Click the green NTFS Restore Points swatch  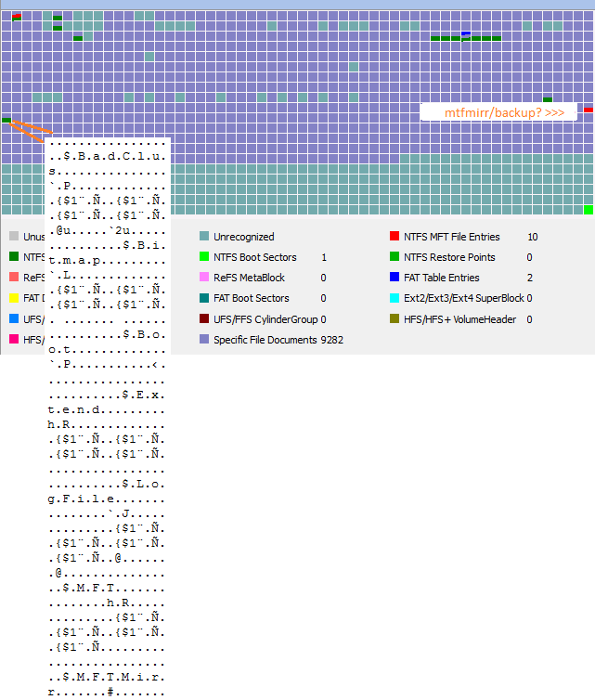click(395, 257)
